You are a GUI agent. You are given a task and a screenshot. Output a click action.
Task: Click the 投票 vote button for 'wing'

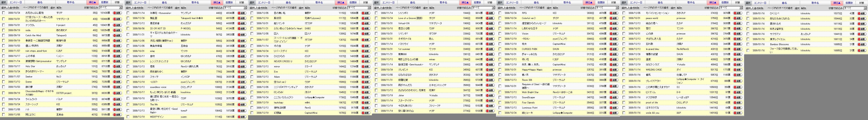pos(242,51)
